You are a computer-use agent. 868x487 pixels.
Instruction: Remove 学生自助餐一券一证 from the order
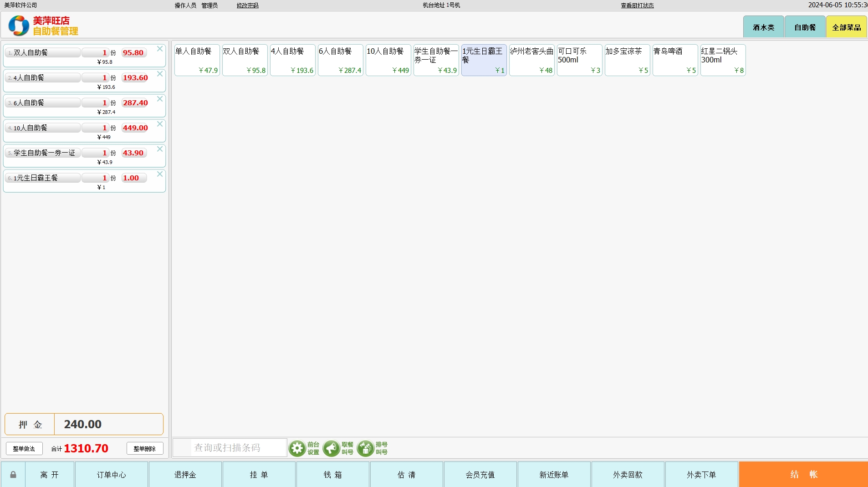160,149
